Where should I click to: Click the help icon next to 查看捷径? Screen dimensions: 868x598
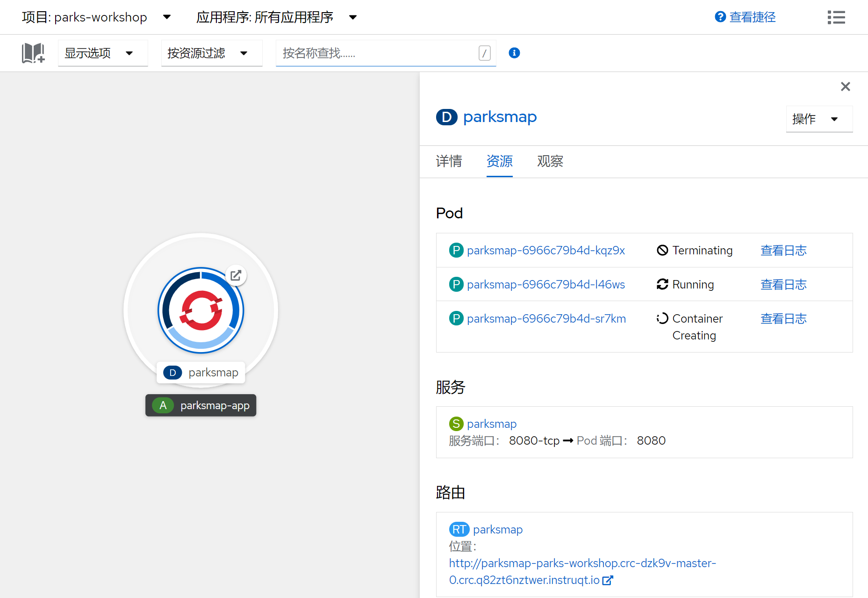720,17
